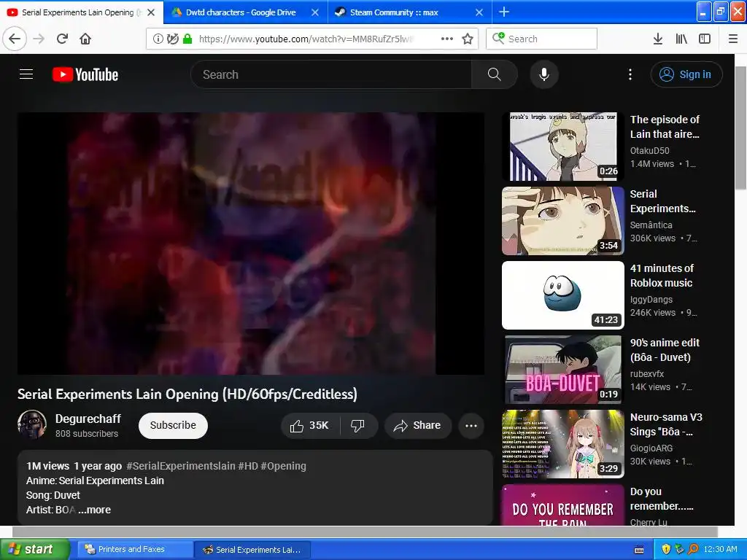Open 'The episode of Lain that aire...' thumbnail

(x=562, y=146)
